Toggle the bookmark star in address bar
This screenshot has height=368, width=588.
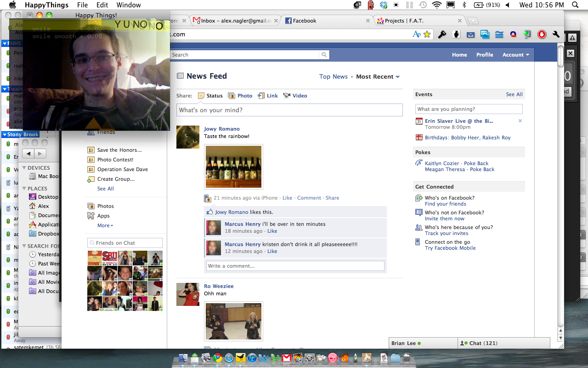[x=427, y=34]
